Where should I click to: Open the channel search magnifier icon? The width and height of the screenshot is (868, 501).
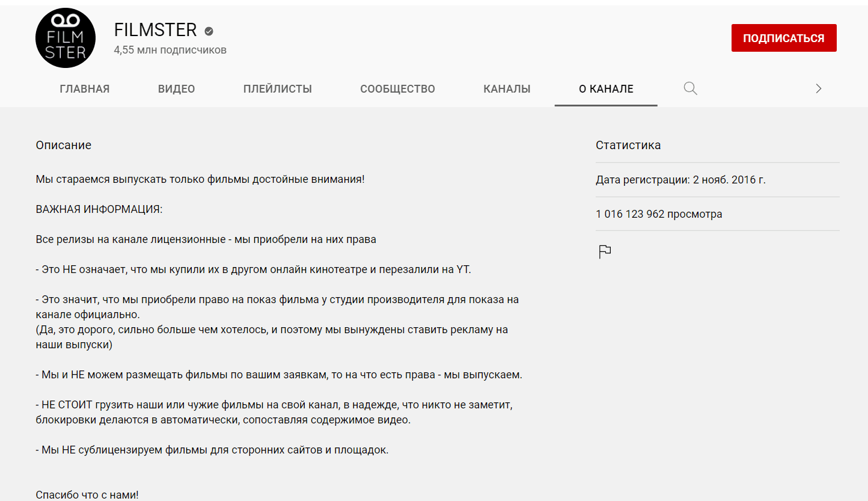(x=691, y=88)
